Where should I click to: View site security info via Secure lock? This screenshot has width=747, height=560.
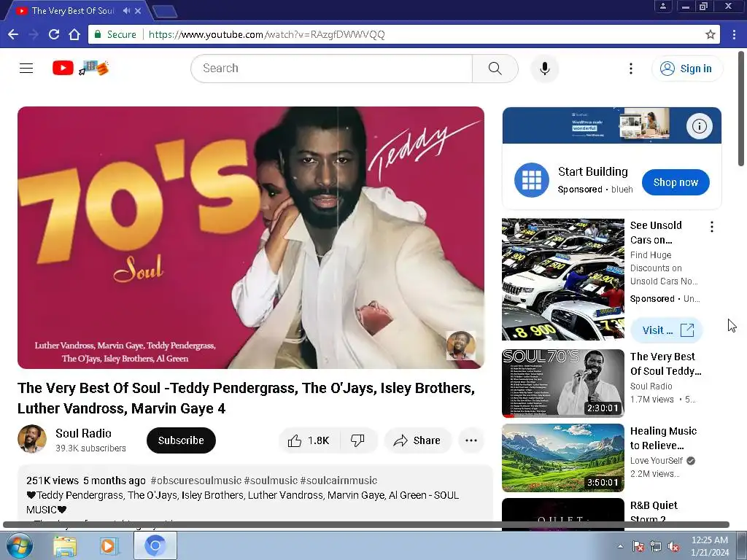[115, 34]
